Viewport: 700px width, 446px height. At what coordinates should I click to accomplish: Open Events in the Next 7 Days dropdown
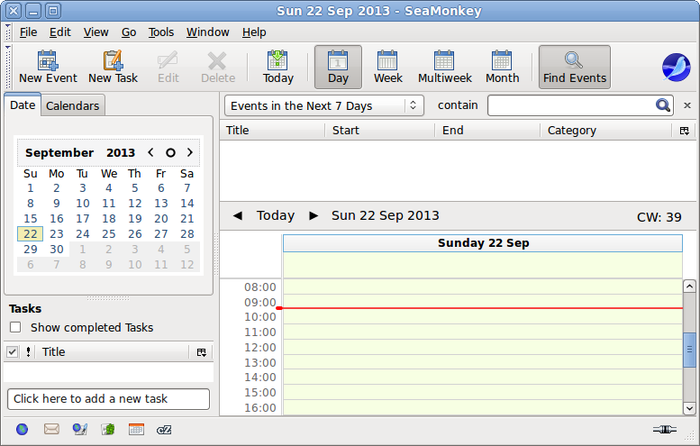point(324,106)
